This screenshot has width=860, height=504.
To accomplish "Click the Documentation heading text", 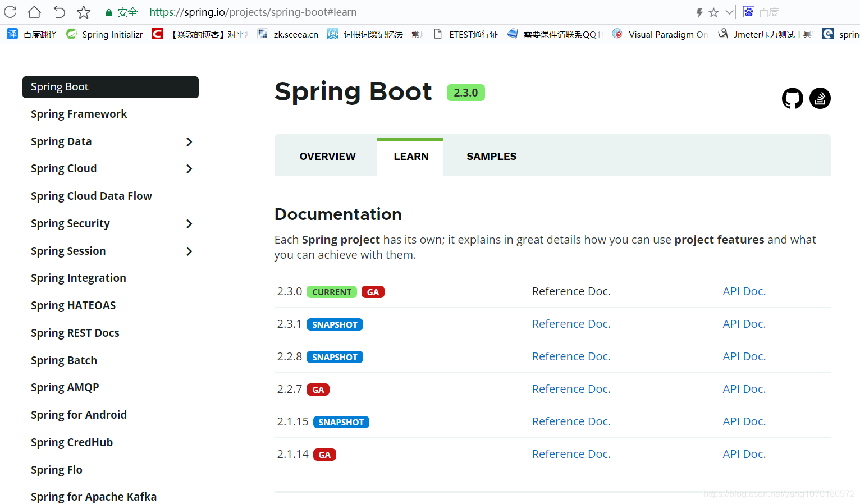I will (338, 214).
